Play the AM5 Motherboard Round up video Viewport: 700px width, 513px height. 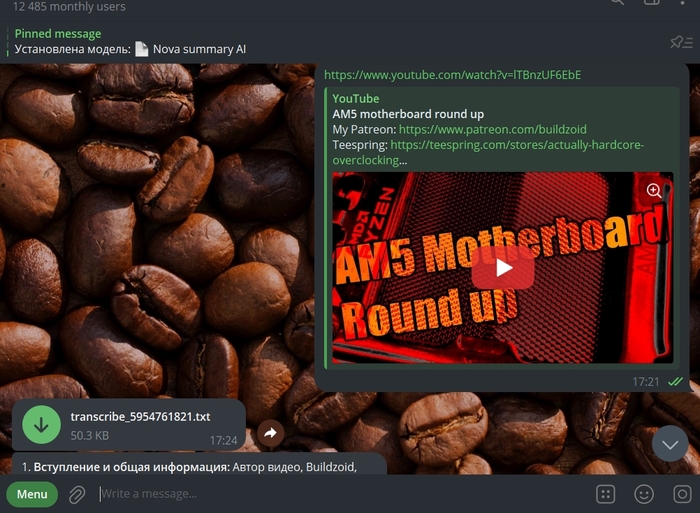tap(503, 268)
